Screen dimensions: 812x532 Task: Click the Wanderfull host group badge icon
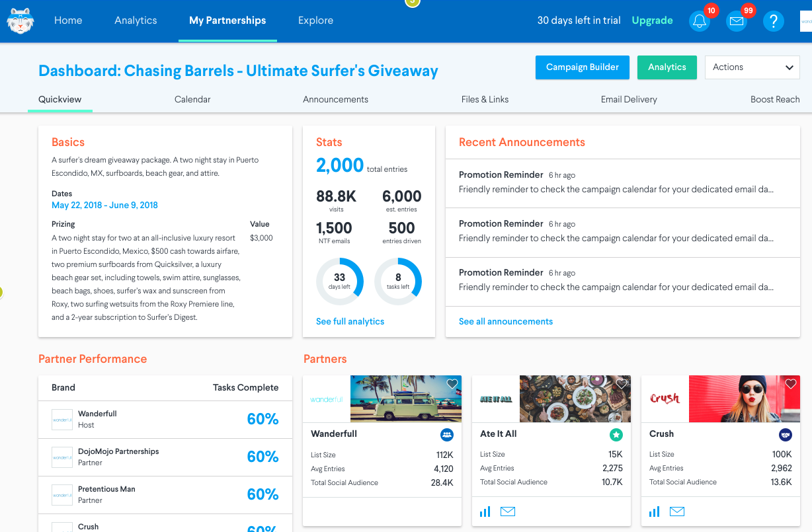447,435
